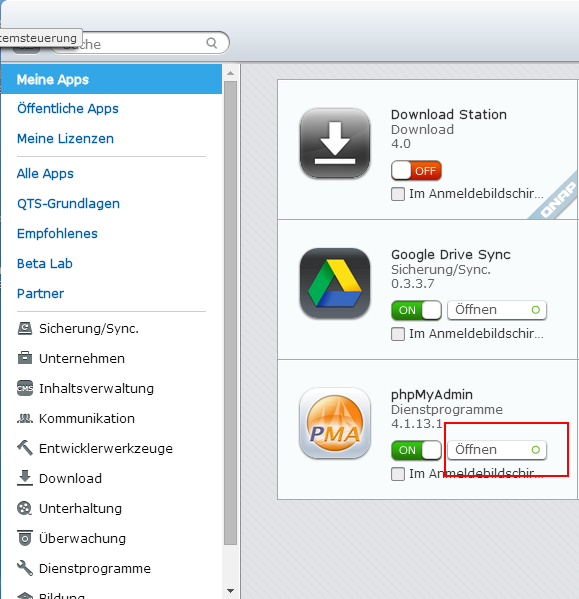Disable phpMyAdmin with the ON switch
The image size is (579, 599).
416,450
